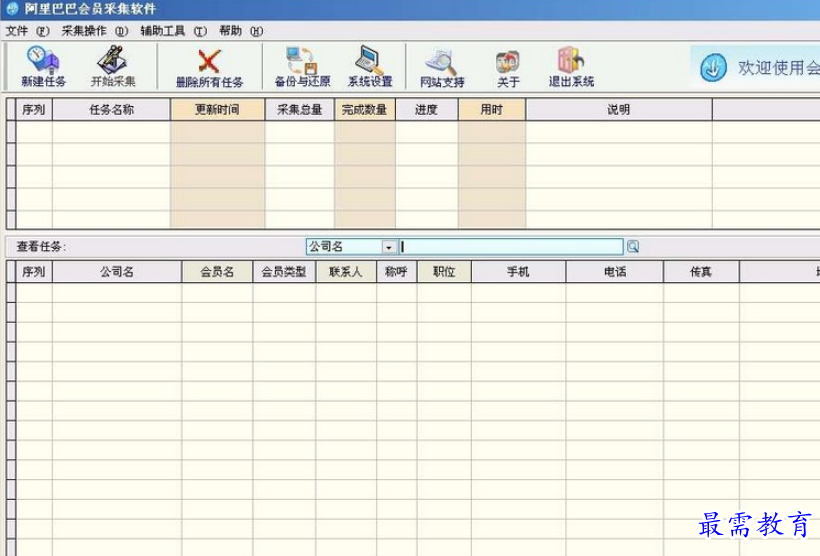Click the 电话 column header
Screen dimensions: 820x556
615,272
